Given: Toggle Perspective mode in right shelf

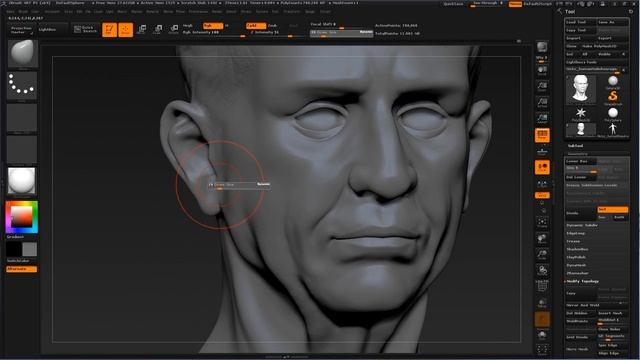Looking at the screenshot, I should pyautogui.click(x=542, y=134).
